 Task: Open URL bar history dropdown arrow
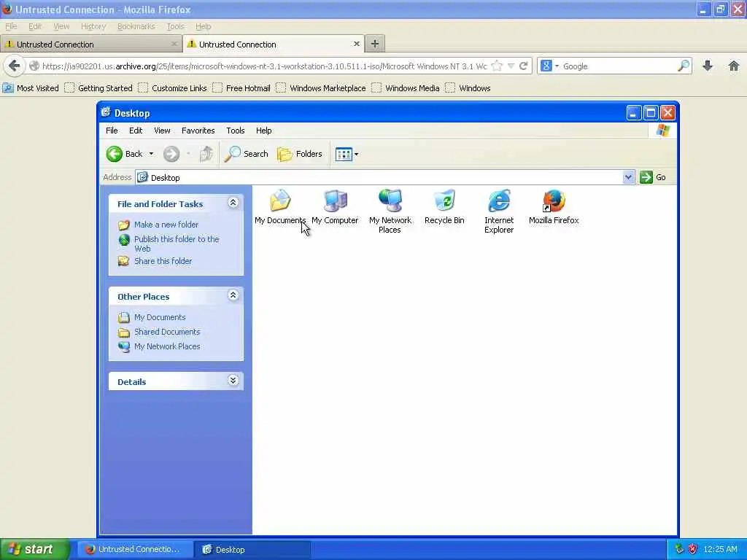[x=511, y=66]
